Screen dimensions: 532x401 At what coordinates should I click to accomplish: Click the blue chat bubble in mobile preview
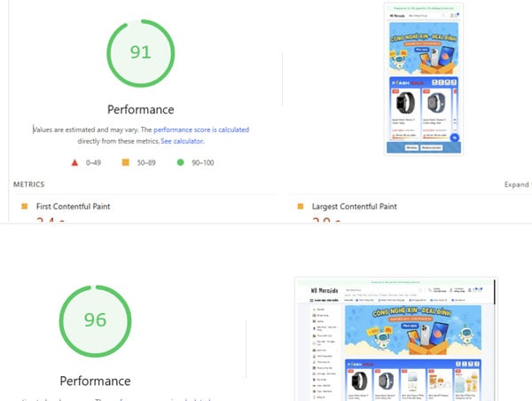click(x=454, y=138)
